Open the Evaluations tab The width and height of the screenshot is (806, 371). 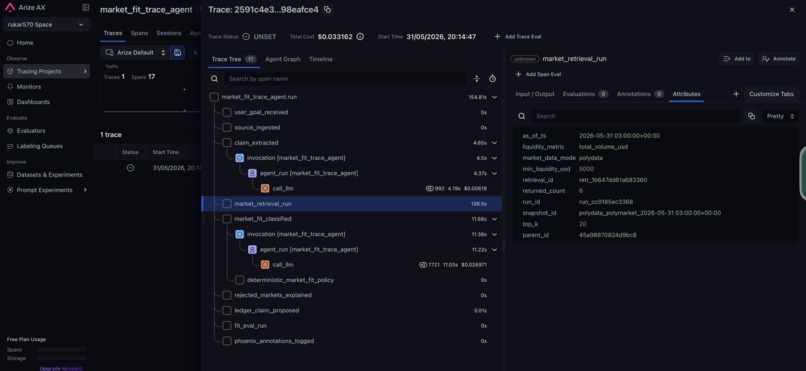coord(585,94)
